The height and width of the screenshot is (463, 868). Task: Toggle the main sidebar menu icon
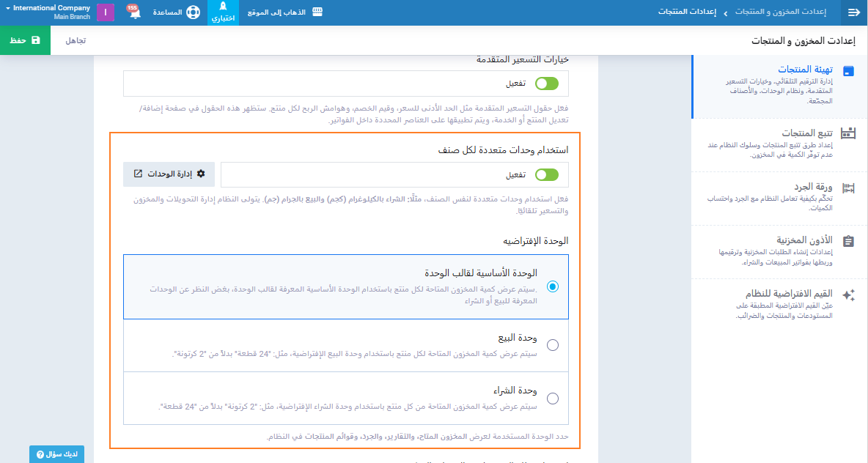(853, 12)
